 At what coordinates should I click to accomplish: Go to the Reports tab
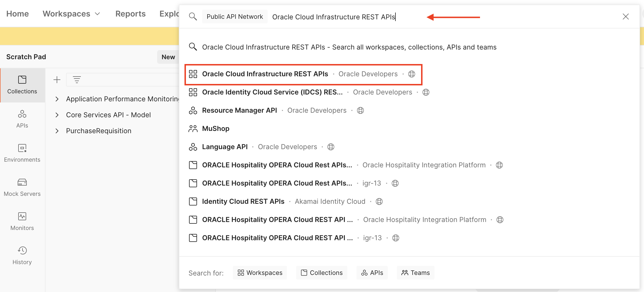click(130, 14)
